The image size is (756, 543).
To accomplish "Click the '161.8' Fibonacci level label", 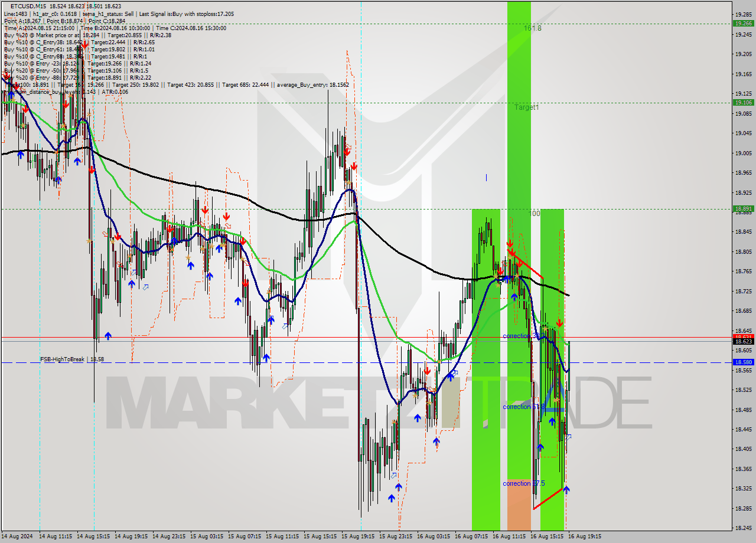I will click(x=532, y=28).
